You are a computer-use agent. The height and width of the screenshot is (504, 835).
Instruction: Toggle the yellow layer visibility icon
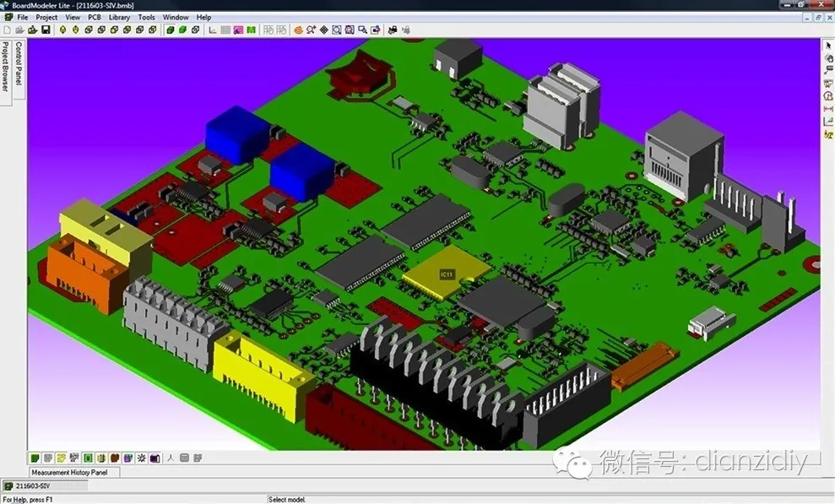tap(62, 458)
